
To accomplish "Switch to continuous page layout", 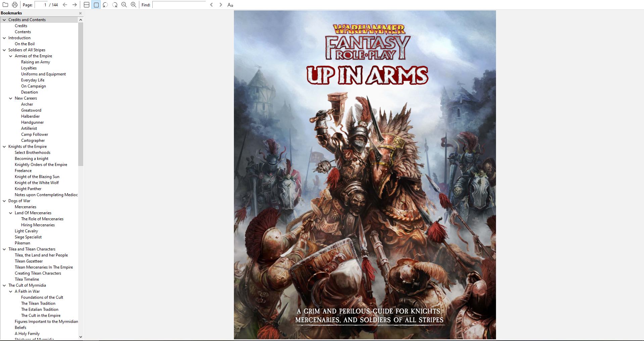I will pos(87,5).
